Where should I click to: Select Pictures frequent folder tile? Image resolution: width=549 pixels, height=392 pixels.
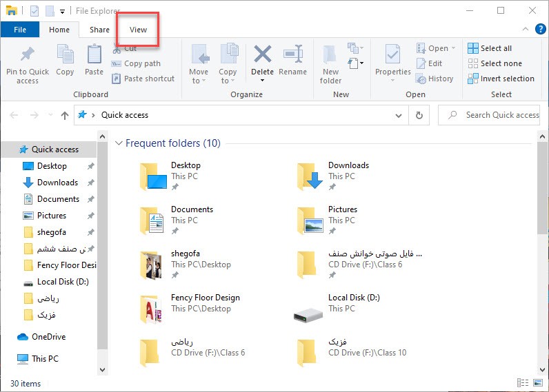pos(326,220)
